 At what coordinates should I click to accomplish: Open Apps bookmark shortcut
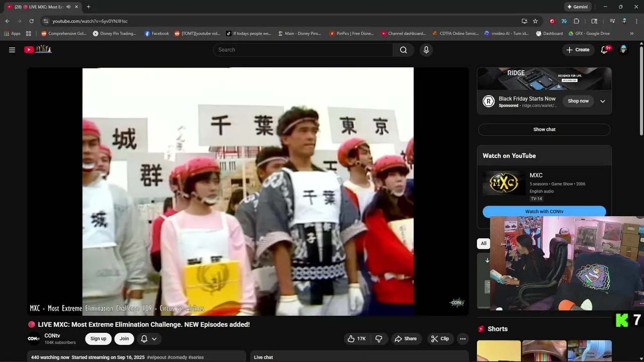point(12,34)
